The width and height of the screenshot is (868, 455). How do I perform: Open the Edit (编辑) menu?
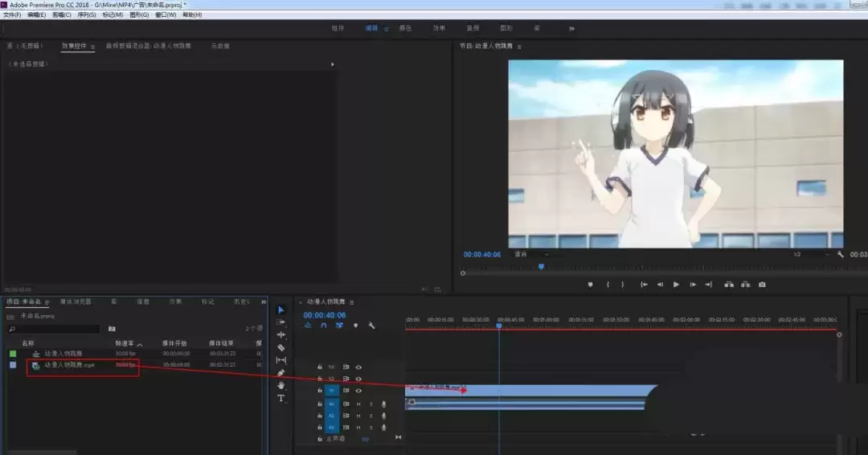[36, 15]
